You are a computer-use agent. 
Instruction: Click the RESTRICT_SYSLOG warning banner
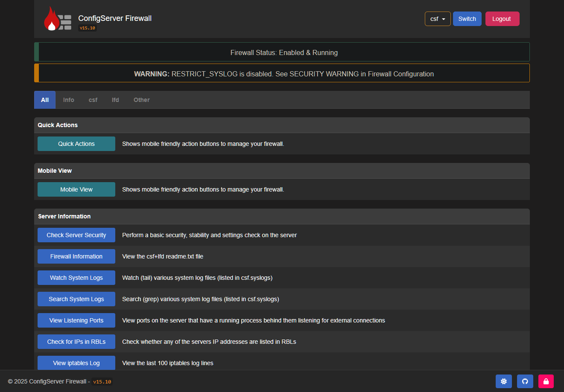[x=282, y=73]
